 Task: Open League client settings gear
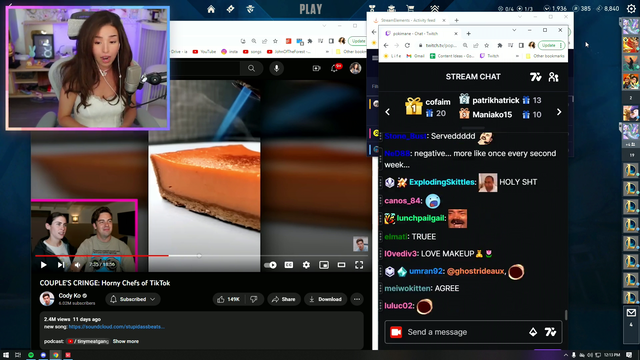(x=631, y=9)
